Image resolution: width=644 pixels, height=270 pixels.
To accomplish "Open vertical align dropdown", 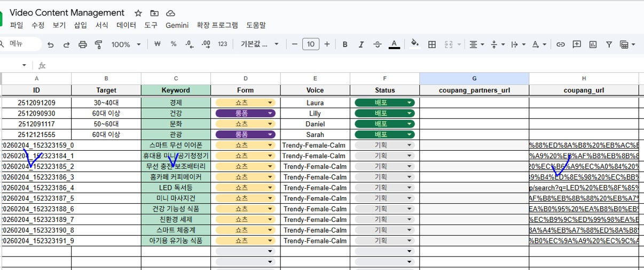I will click(497, 44).
